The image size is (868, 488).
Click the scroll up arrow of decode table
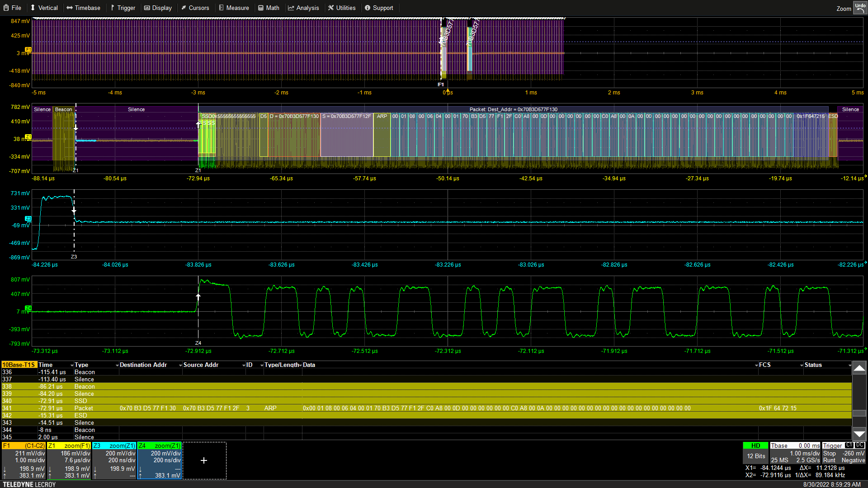point(859,368)
